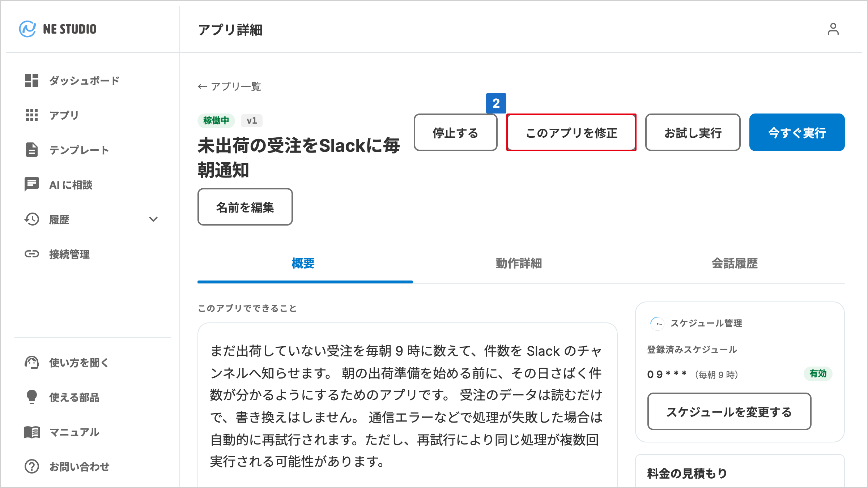This screenshot has height=488, width=868.
Task: Click the lightbulb parts icon
Action: click(x=32, y=397)
